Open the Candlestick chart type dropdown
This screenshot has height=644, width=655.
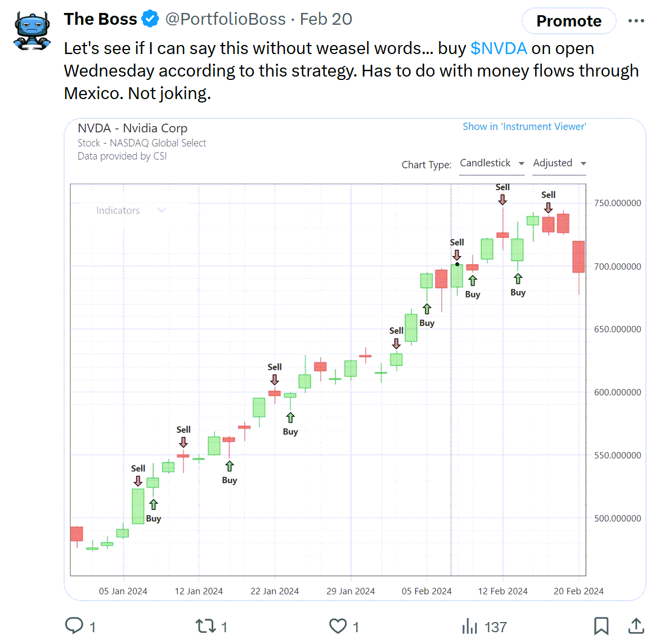tap(492, 163)
